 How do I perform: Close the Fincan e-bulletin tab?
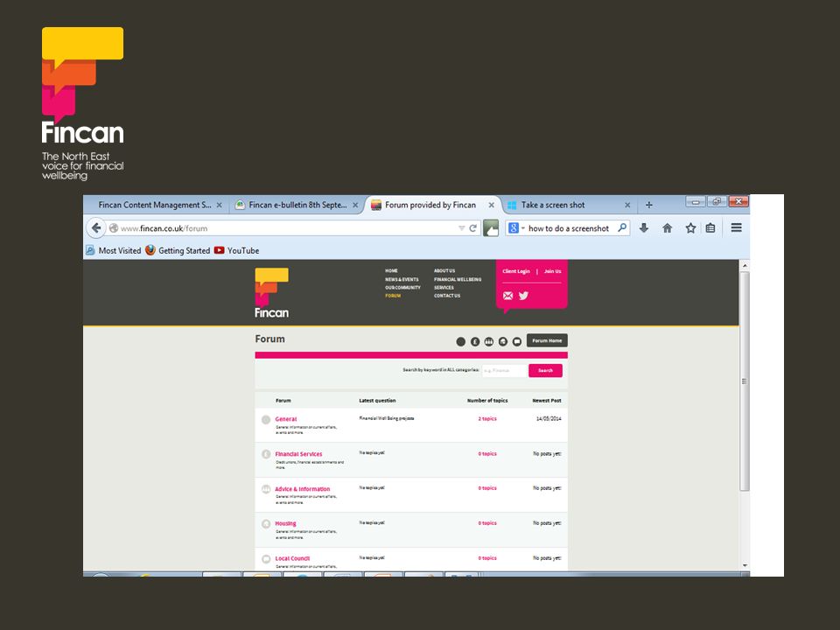point(355,205)
